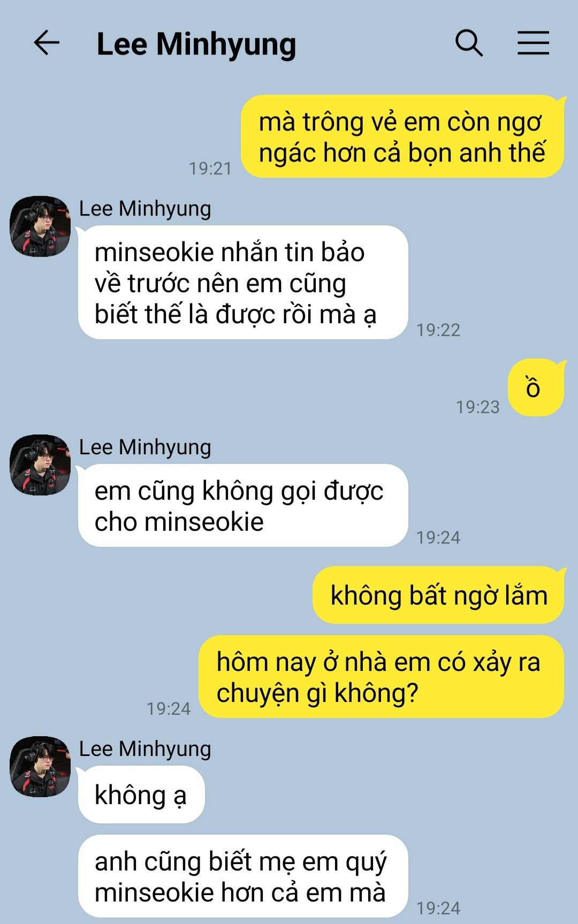Tap the yellow bubble 'không bất ngờ lắm'

click(x=438, y=595)
